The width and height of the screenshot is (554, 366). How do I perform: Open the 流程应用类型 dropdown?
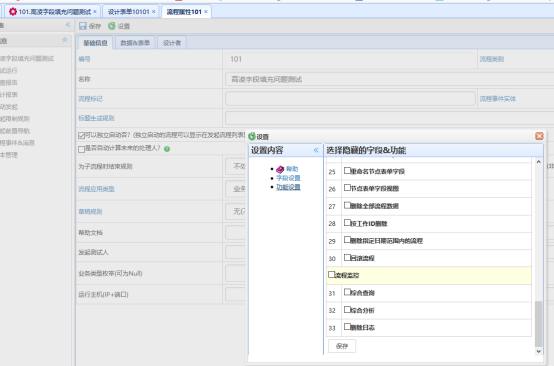[236, 189]
